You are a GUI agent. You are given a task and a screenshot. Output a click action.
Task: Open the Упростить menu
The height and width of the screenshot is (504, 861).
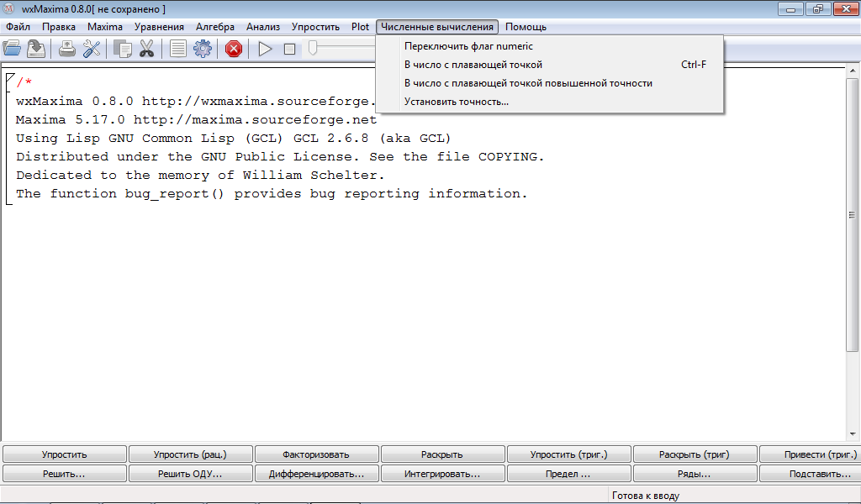(x=316, y=27)
